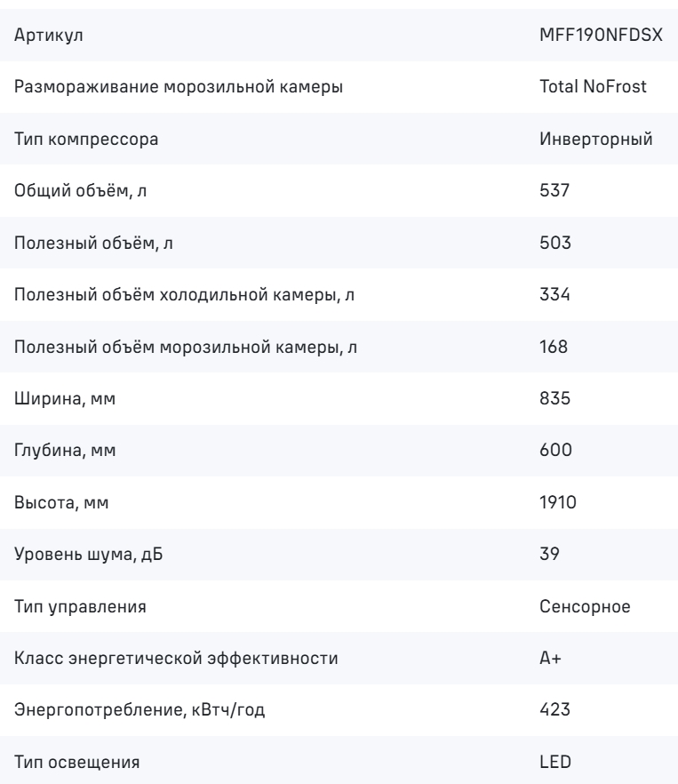This screenshot has width=678, height=784.
Task: Select total volume value 537
Action: (554, 190)
